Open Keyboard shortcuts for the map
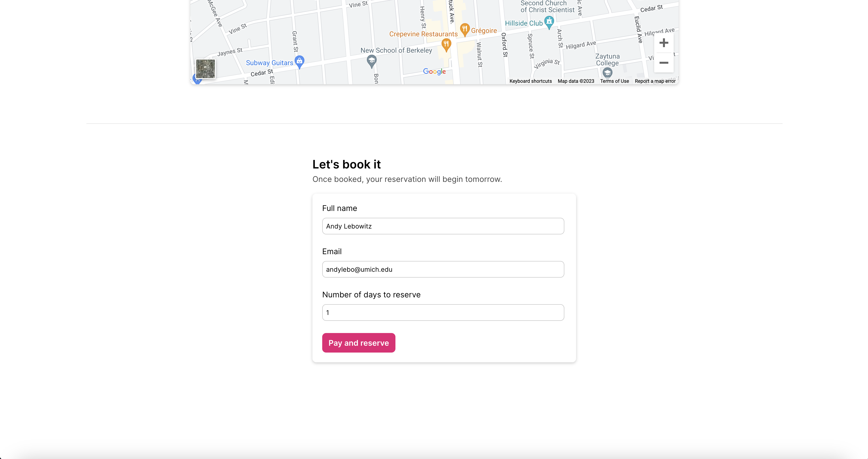 530,81
